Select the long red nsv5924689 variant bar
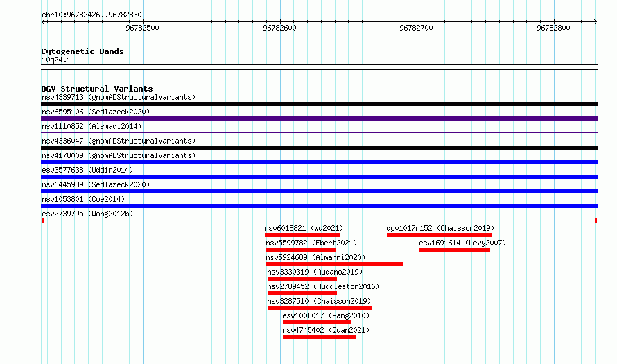 tap(335, 264)
